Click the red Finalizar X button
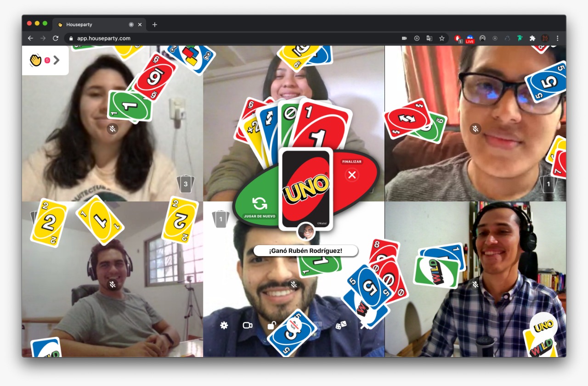Screen dimensions: 588x386 point(352,174)
